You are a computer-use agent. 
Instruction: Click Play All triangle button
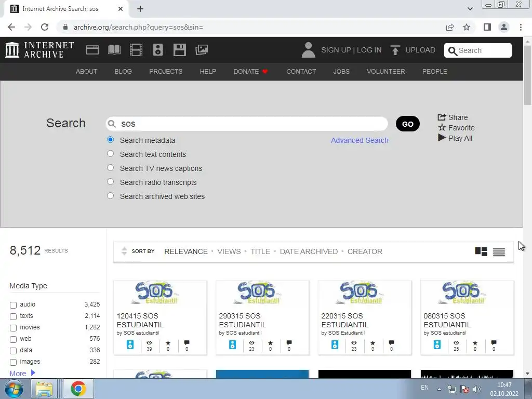pos(455,138)
